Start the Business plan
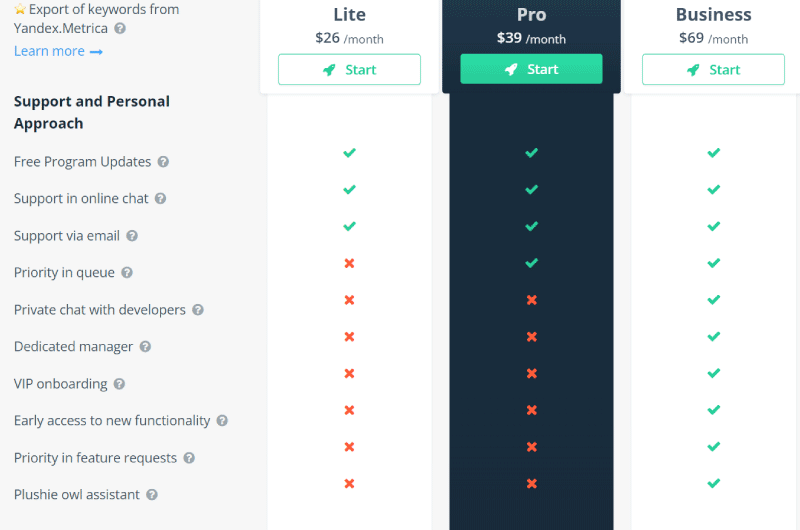 713,69
